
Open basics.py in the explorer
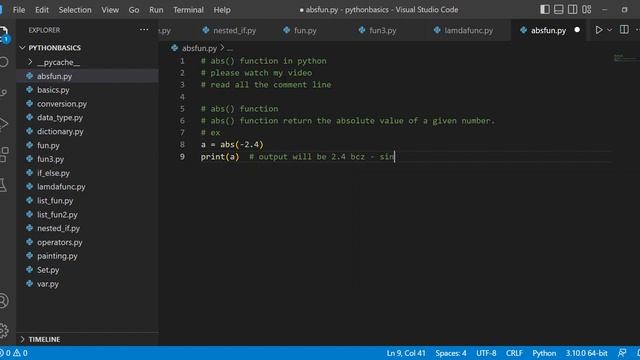pos(53,90)
